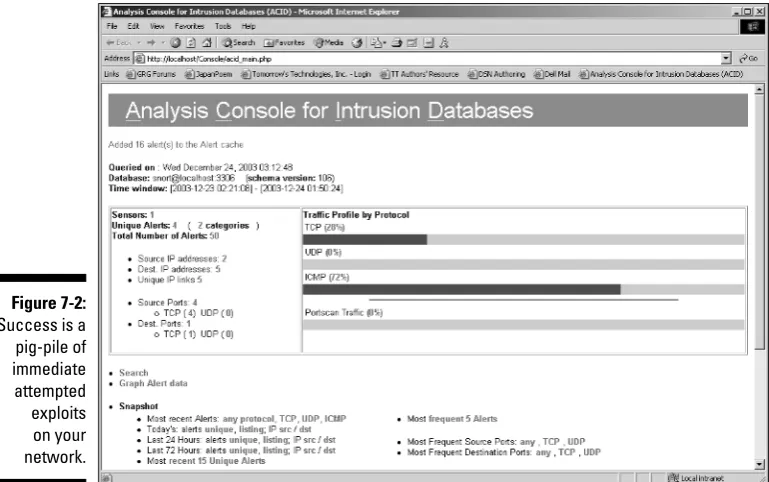Click the 'Added 16 alert(s) to the Alert cache' text
769x482 pixels.
click(x=176, y=145)
